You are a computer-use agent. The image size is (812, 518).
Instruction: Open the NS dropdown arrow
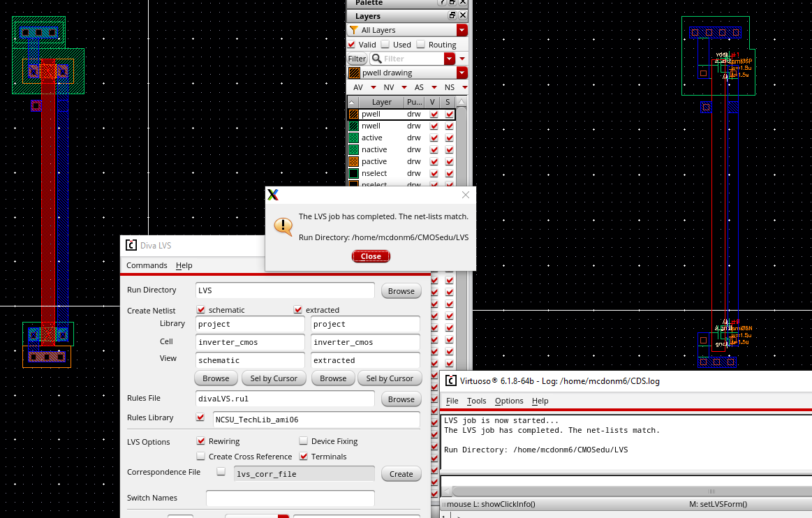click(464, 87)
